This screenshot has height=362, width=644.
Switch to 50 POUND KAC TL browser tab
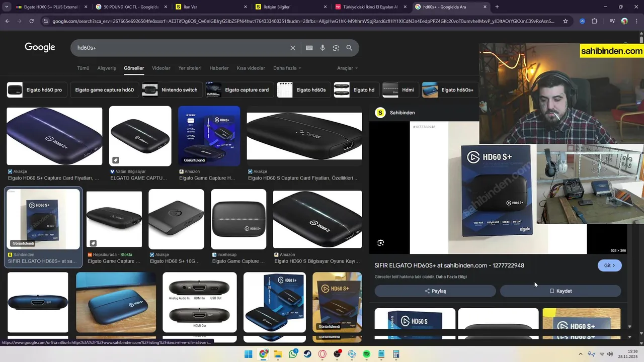[x=131, y=7]
